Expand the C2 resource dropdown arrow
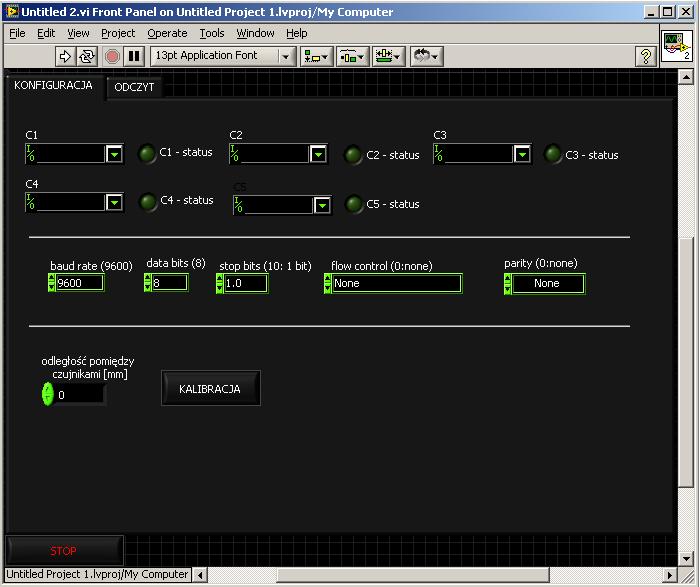 [x=318, y=154]
